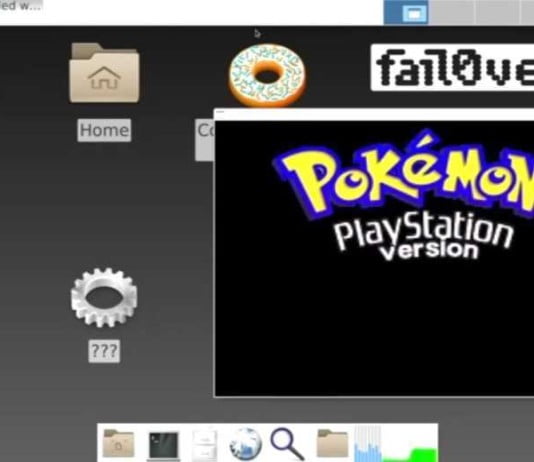Viewport: 534px width, 462px height.
Task: Switch to the second workspace in the pager
Action: tap(452, 12)
